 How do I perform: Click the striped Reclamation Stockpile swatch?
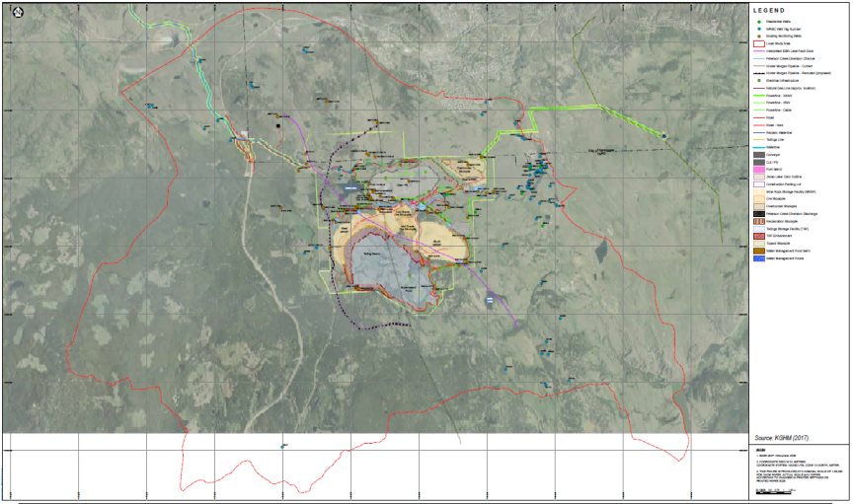759,221
